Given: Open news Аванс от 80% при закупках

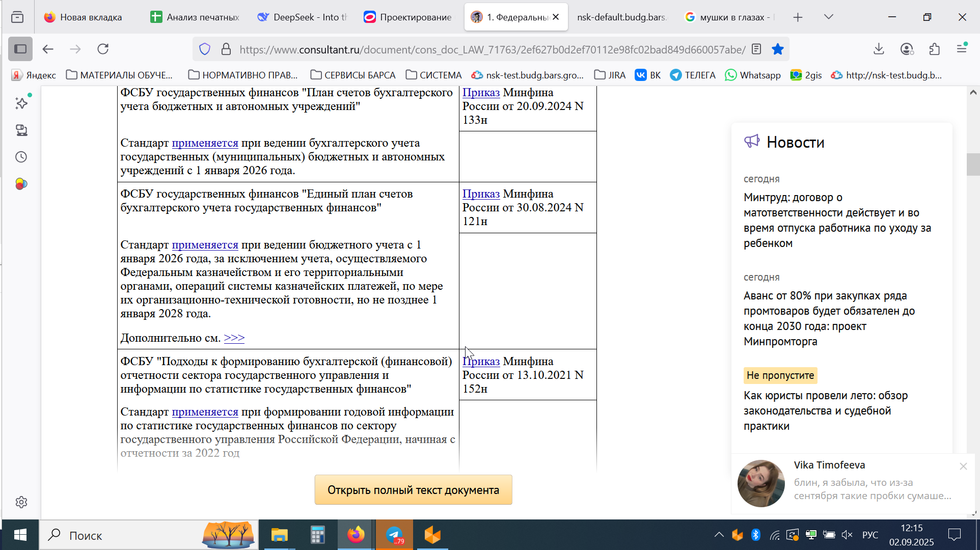Looking at the screenshot, I should [829, 318].
